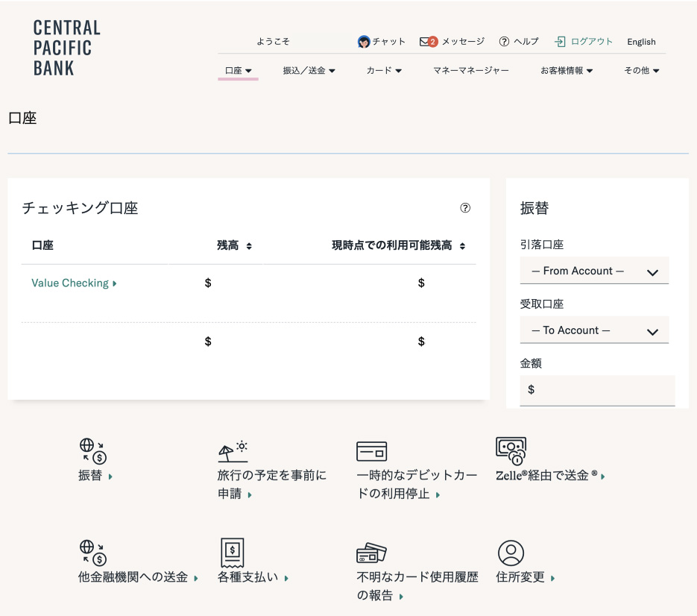Open the From Account dropdown
Image resolution: width=697 pixels, height=616 pixels.
(594, 271)
